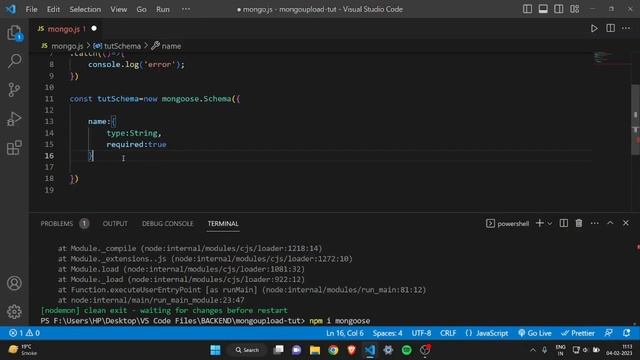Change indentation via Spaces: 4
The height and width of the screenshot is (360, 640).
pyautogui.click(x=387, y=333)
